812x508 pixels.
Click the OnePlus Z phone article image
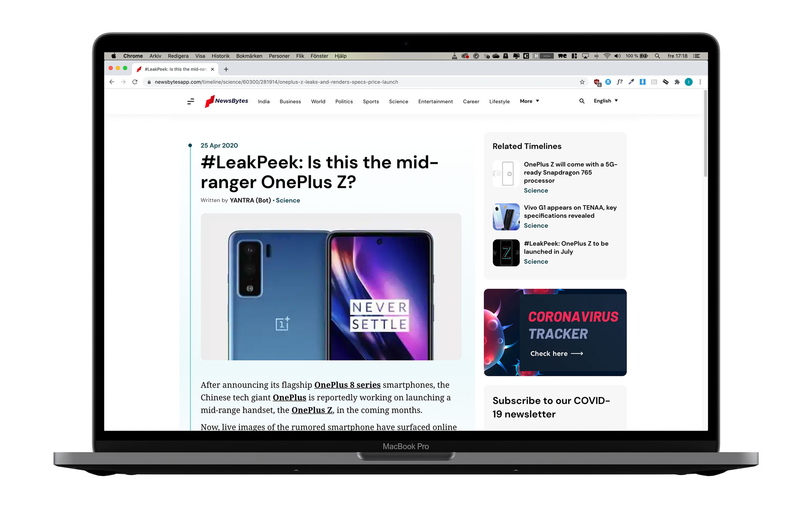(331, 287)
